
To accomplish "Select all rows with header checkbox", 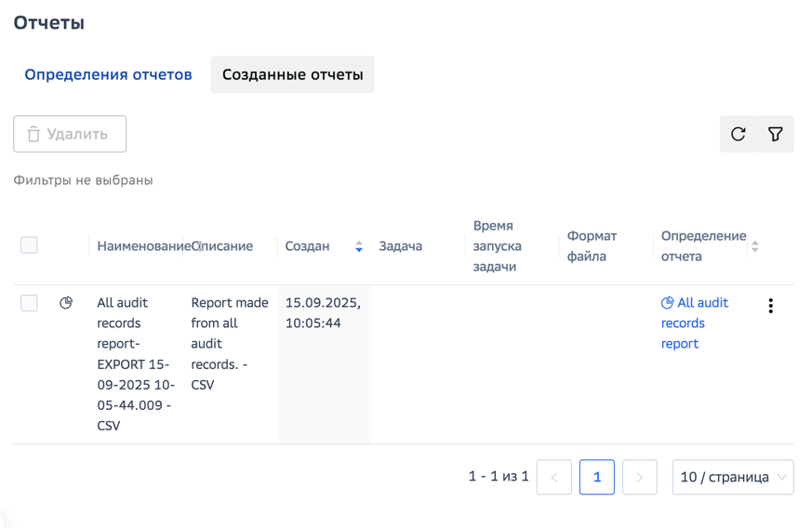I will [29, 244].
